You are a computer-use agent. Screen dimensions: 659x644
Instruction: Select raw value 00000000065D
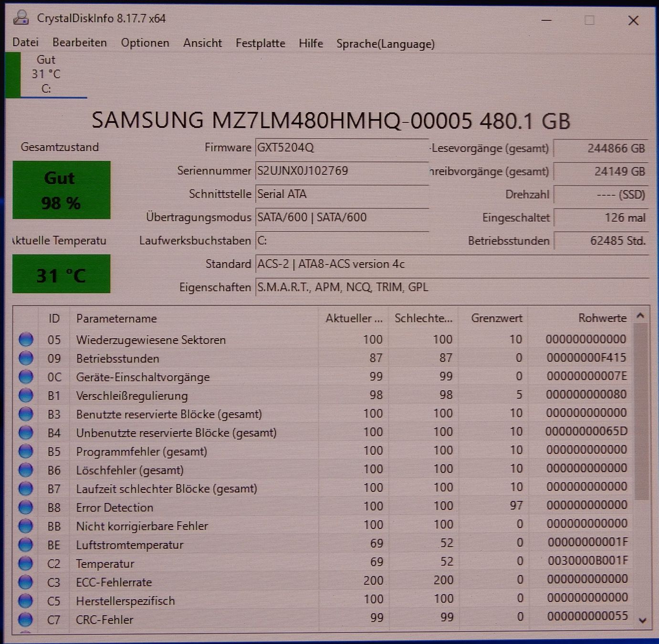coord(586,432)
